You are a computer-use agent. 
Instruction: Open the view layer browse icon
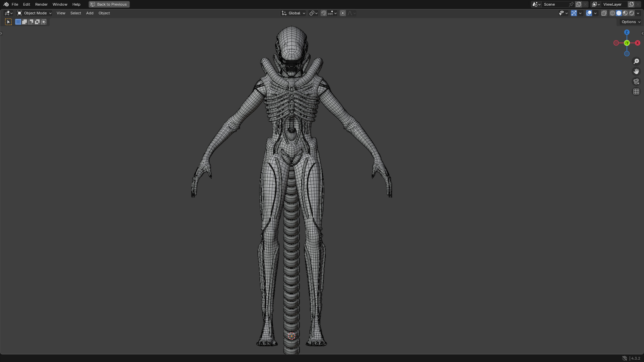click(x=596, y=4)
